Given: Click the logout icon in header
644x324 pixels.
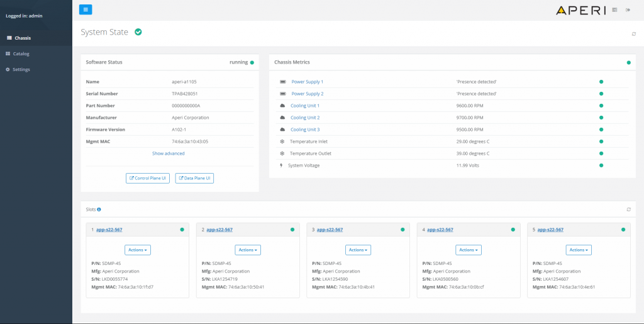Looking at the screenshot, I should click(628, 9).
